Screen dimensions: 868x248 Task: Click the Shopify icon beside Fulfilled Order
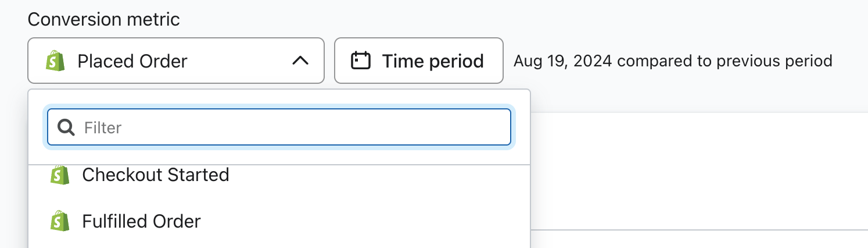click(x=59, y=221)
